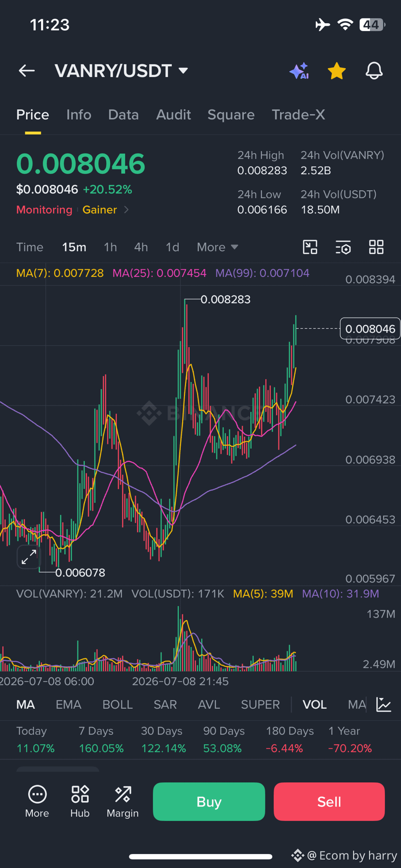Image resolution: width=401 pixels, height=868 pixels.
Task: Tap the home indicator bar
Action: [x=200, y=856]
